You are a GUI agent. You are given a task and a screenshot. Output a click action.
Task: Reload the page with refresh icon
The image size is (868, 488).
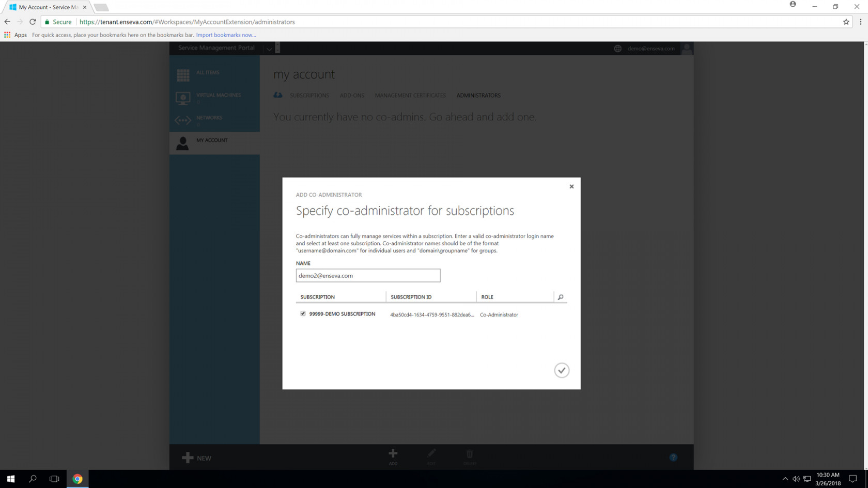[33, 22]
